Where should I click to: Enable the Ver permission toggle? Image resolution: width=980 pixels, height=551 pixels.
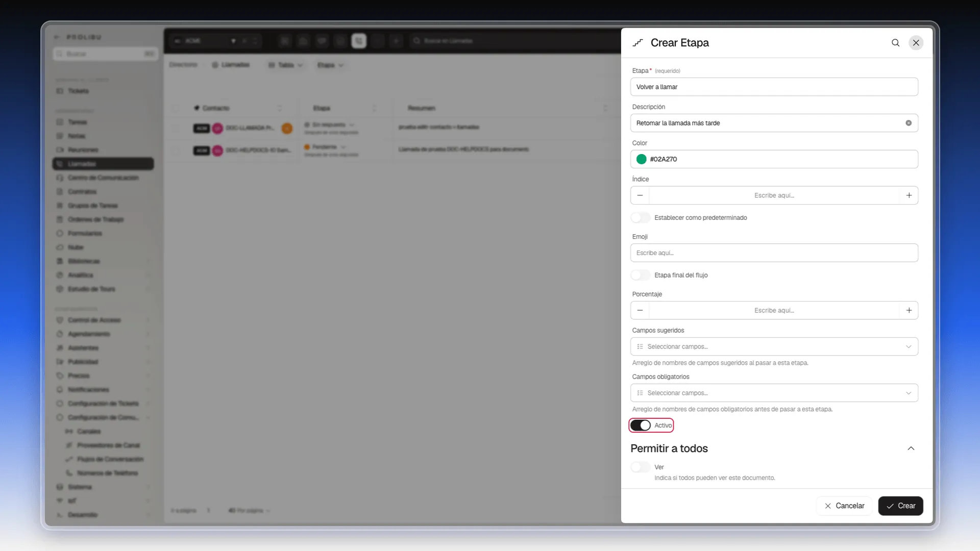641,467
